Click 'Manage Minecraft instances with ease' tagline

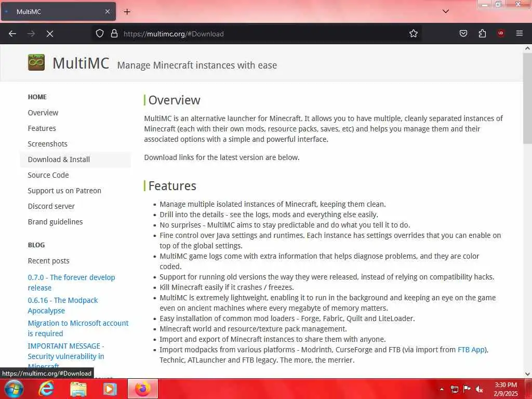(x=197, y=65)
